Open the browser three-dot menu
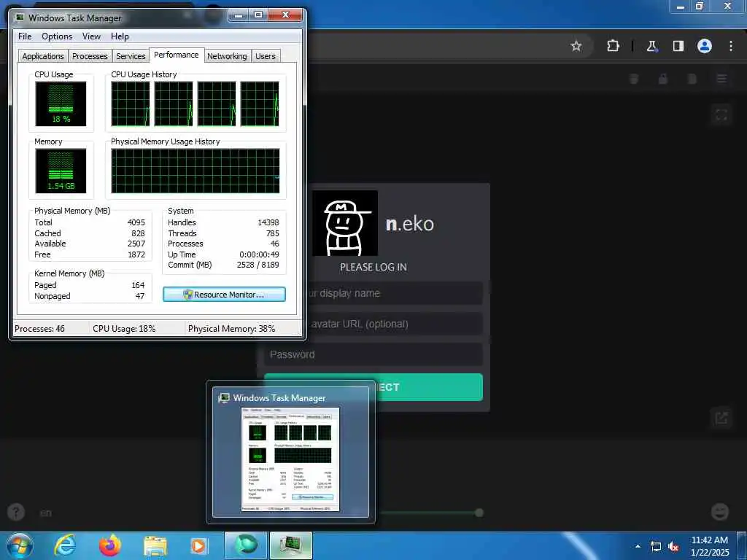This screenshot has height=560, width=747. 731,46
